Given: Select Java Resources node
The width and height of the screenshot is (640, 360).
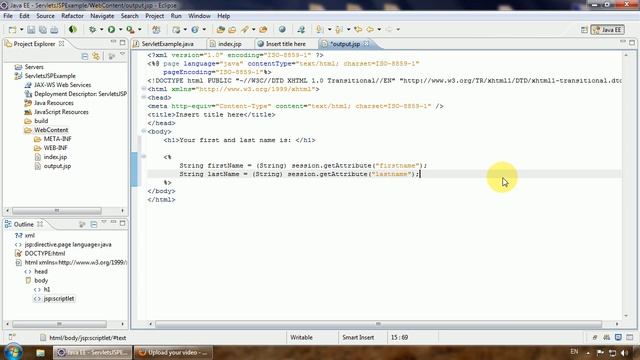Looking at the screenshot, I should coord(53,103).
